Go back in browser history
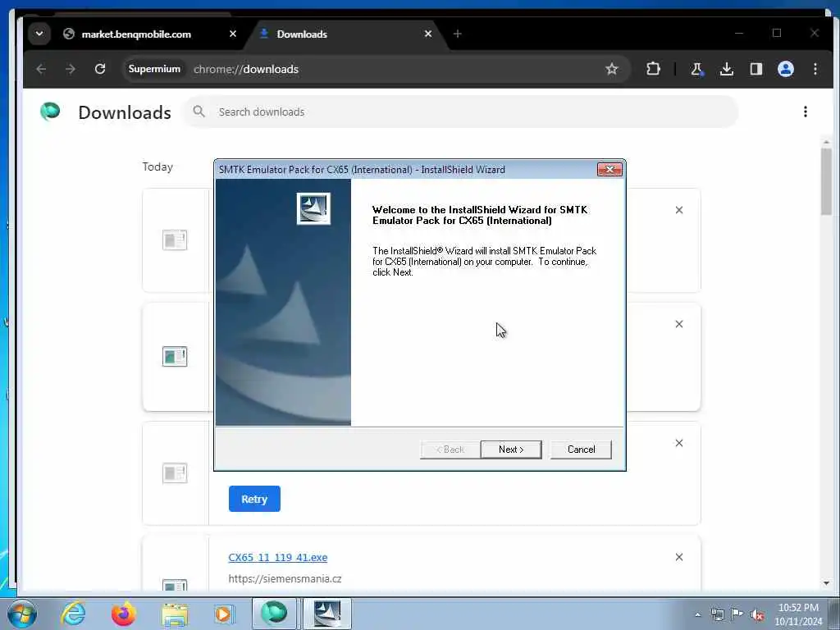This screenshot has height=630, width=840. (41, 69)
